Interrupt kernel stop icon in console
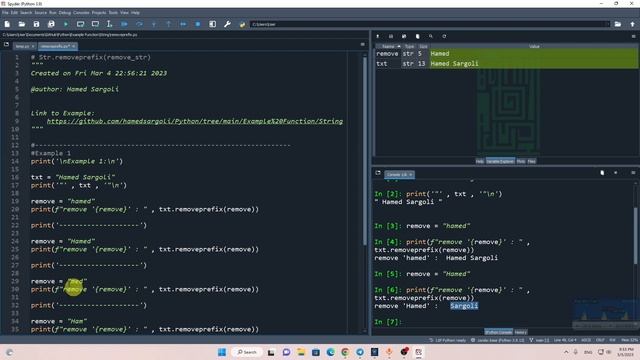The width and height of the screenshot is (640, 360). [616, 173]
